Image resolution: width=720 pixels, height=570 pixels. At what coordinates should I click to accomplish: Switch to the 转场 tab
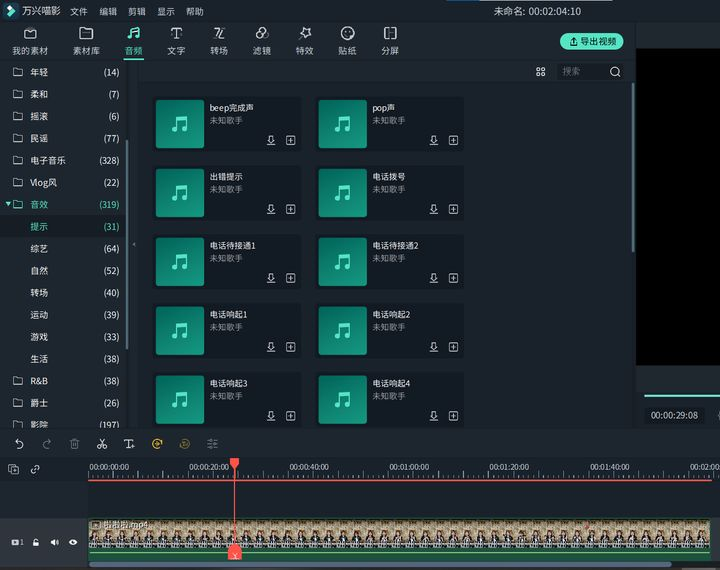click(x=219, y=41)
